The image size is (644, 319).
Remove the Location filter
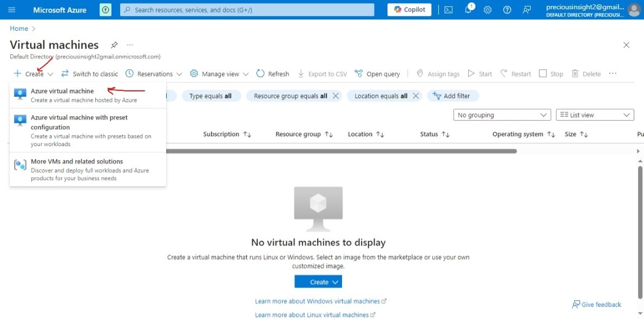416,96
